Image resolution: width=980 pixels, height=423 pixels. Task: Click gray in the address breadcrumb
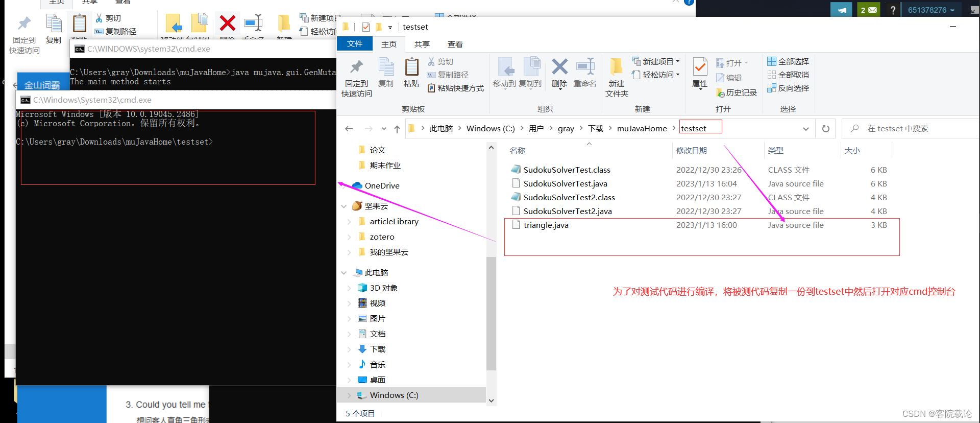click(x=566, y=129)
